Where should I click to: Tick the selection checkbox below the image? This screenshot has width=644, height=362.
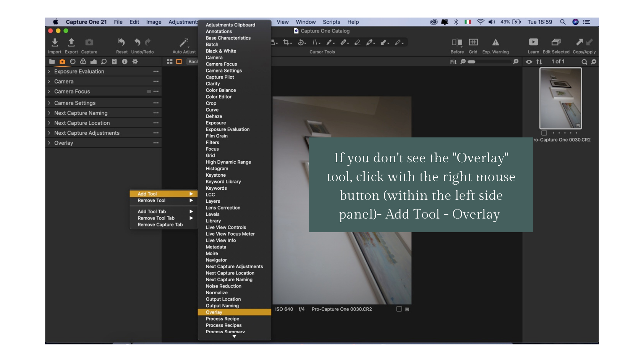click(399, 309)
